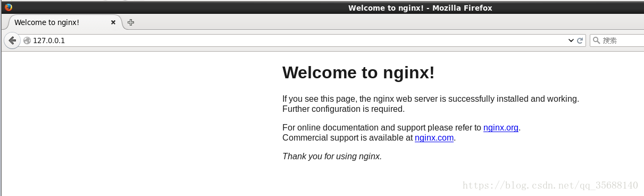This screenshot has height=196, width=644.
Task: Click the 'Commercial support is available at' text
Action: pyautogui.click(x=347, y=138)
